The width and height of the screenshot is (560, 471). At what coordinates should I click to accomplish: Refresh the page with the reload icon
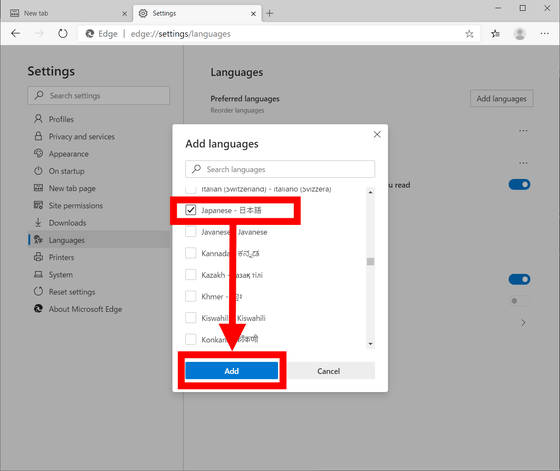point(62,34)
